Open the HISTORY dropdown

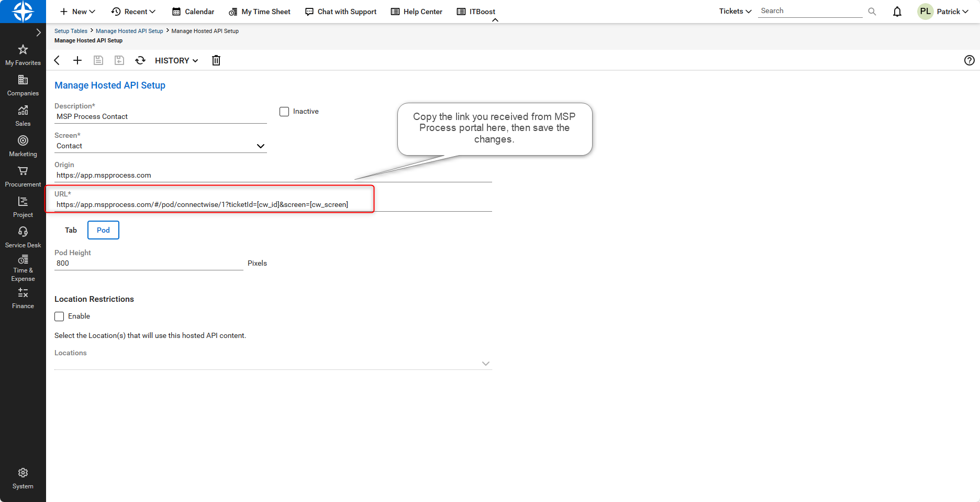point(176,60)
